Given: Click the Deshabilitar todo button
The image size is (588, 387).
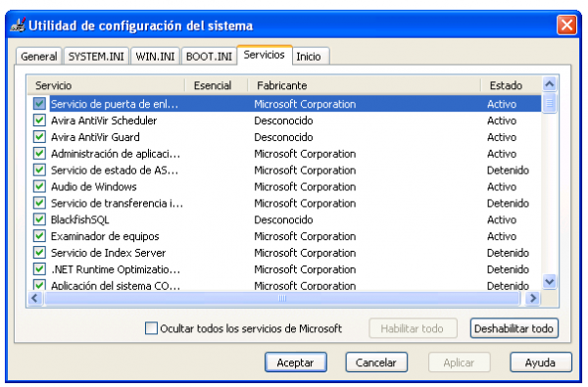Looking at the screenshot, I should (x=514, y=328).
